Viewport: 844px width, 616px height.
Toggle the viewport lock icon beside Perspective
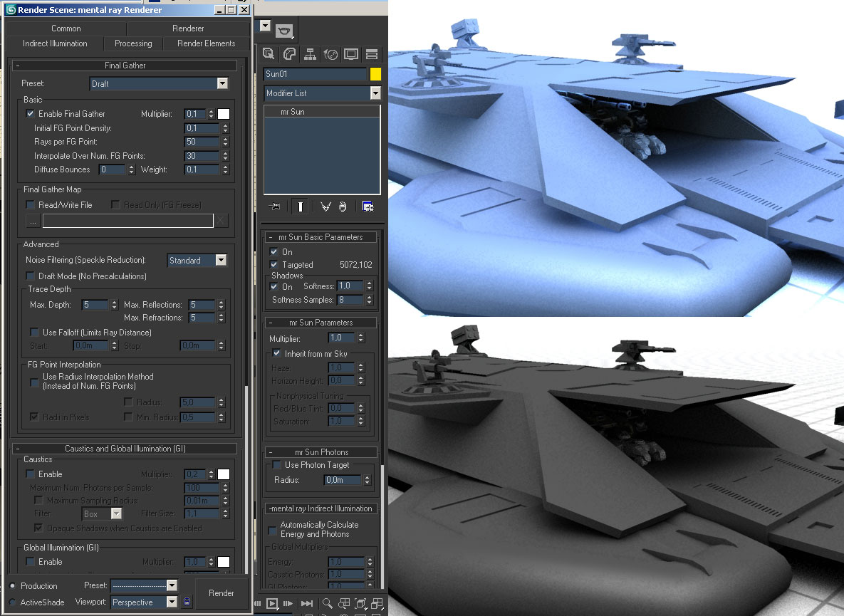tap(187, 602)
